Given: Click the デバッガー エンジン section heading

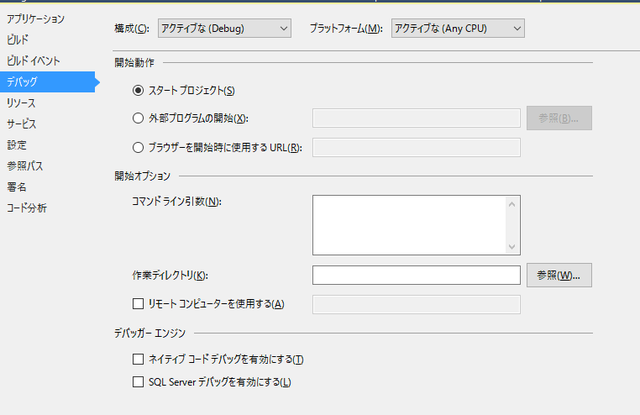Looking at the screenshot, I should coord(150,333).
